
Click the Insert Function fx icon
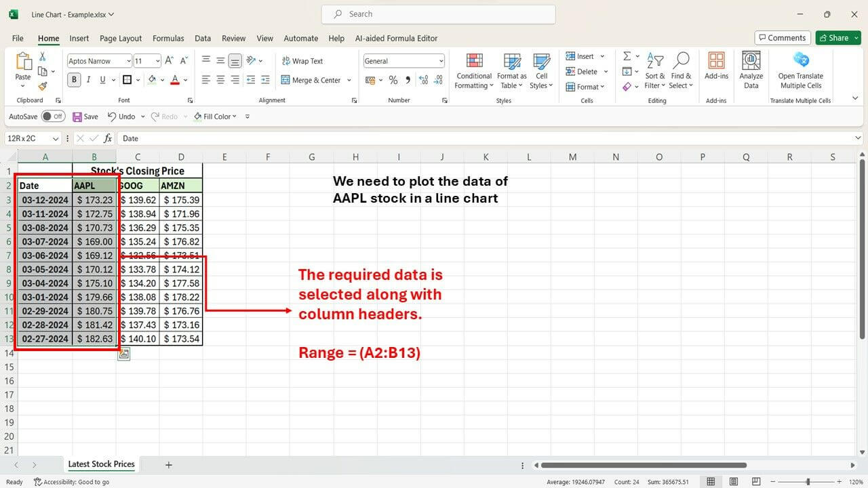[x=108, y=138]
